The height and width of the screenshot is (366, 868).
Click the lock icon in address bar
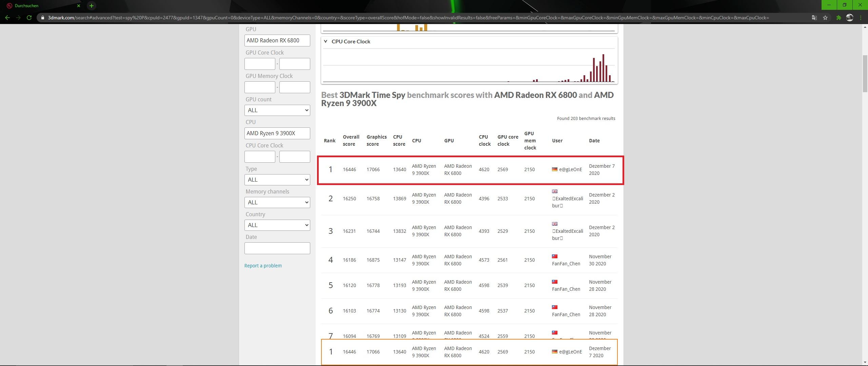(43, 18)
